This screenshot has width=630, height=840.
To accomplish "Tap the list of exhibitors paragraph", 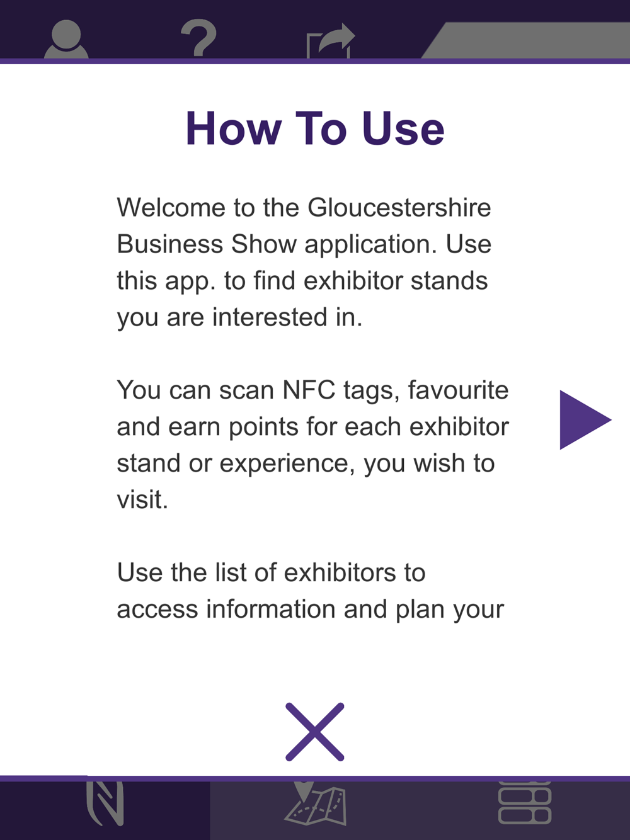I will 311,591.
